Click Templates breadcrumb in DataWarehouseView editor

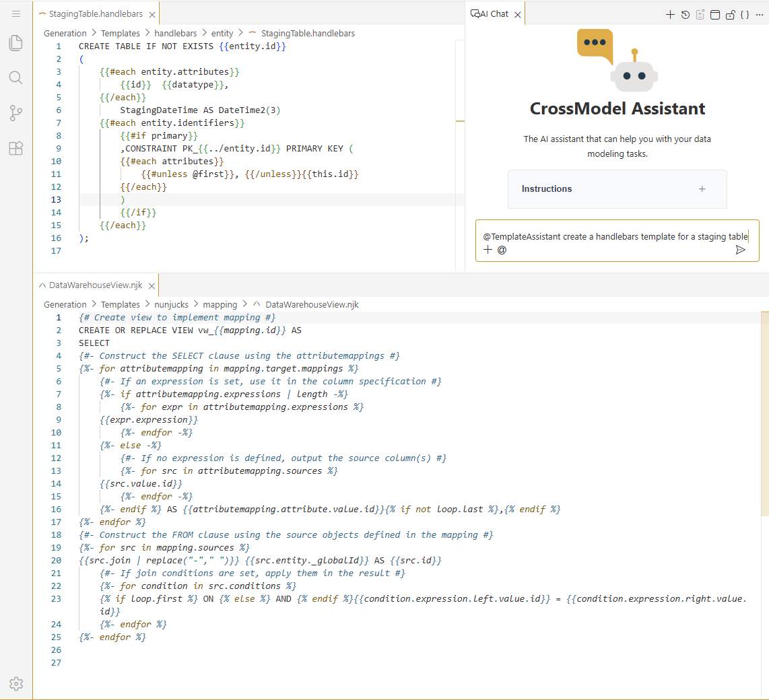(120, 304)
